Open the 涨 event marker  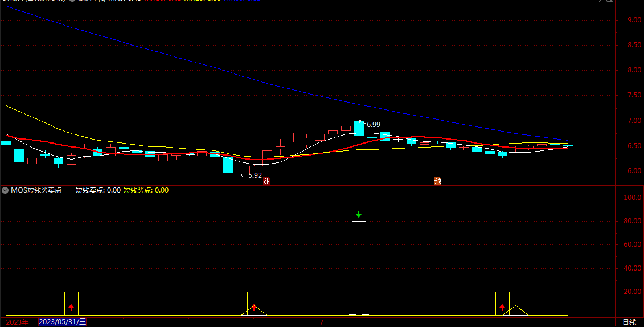tap(267, 181)
